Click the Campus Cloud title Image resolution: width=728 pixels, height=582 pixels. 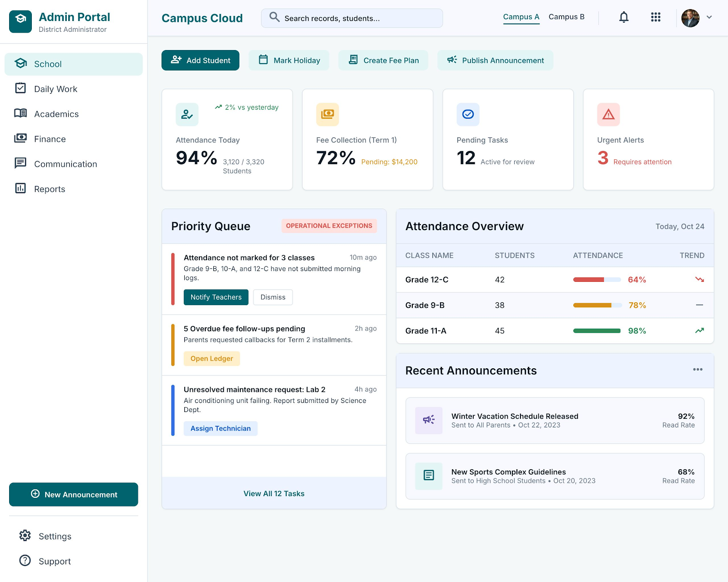[202, 18]
